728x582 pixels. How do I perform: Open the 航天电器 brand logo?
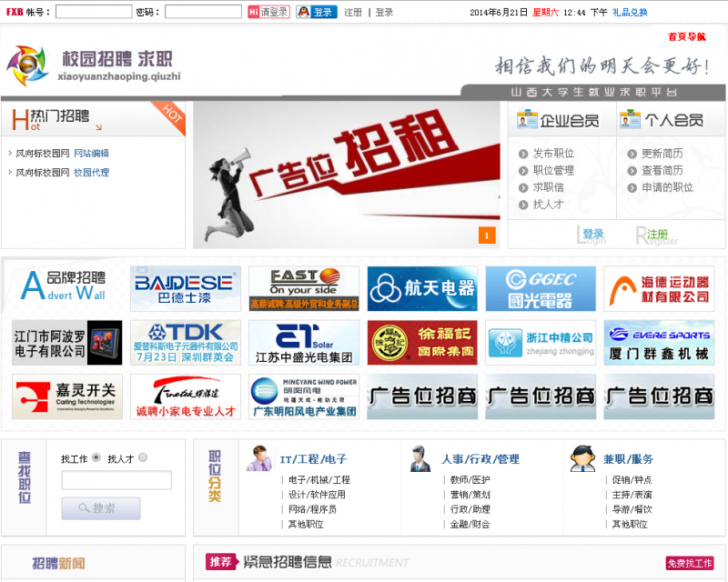point(422,289)
